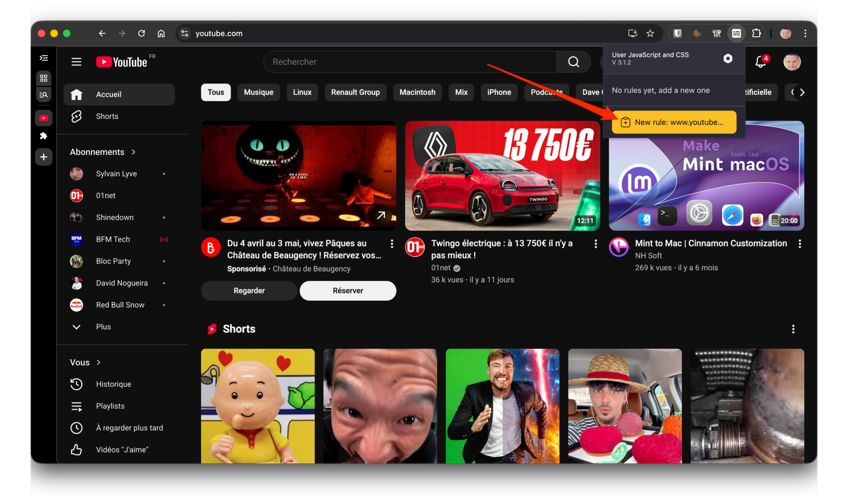Click the browser forward arrow
848x504 pixels.
pos(121,34)
